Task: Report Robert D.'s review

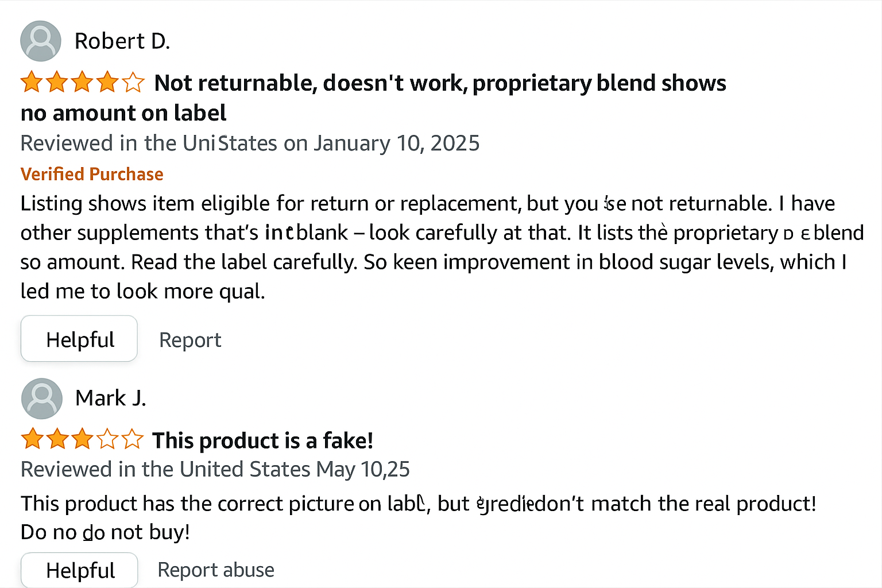Action: point(190,340)
